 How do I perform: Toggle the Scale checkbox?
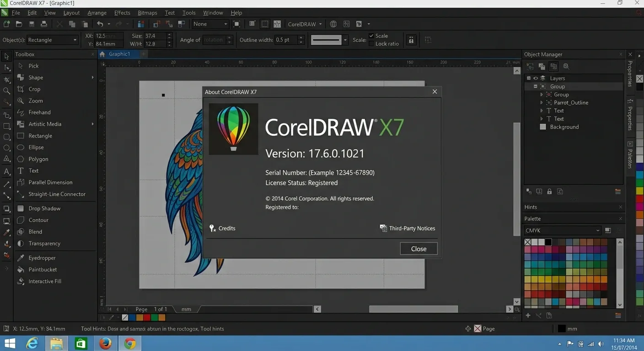(x=371, y=36)
